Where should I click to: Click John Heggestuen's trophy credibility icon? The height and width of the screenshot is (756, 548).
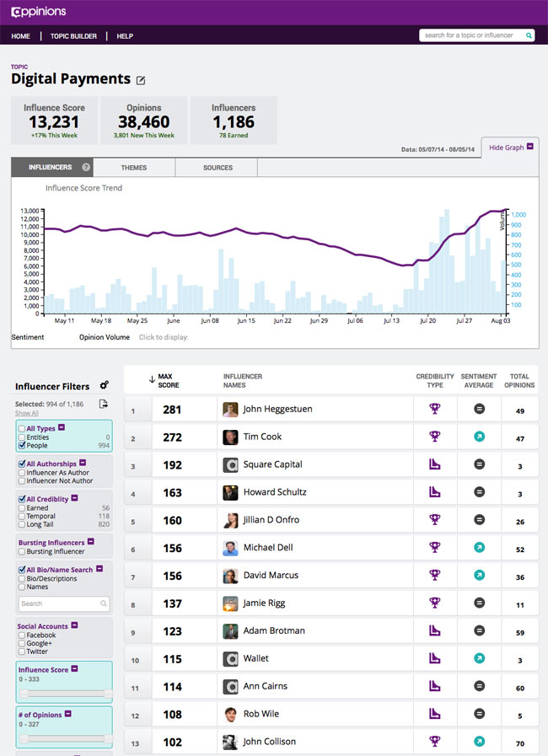coord(435,409)
